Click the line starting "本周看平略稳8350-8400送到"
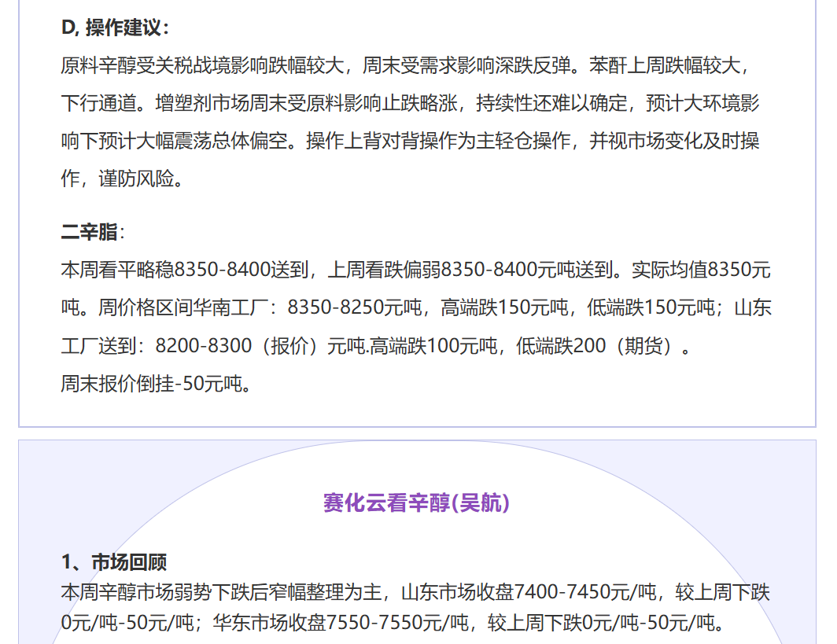This screenshot has width=837, height=644. pyautogui.click(x=416, y=270)
